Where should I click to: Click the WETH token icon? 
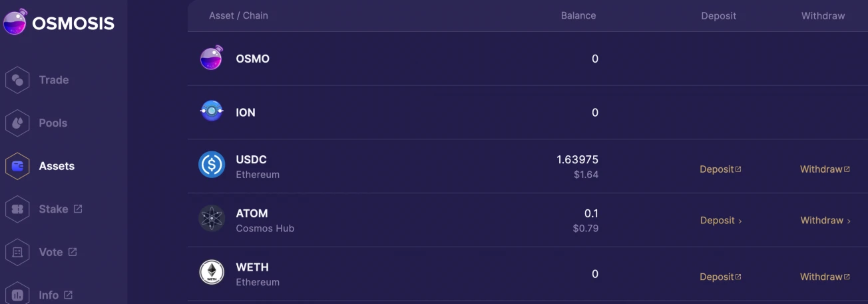coord(212,273)
